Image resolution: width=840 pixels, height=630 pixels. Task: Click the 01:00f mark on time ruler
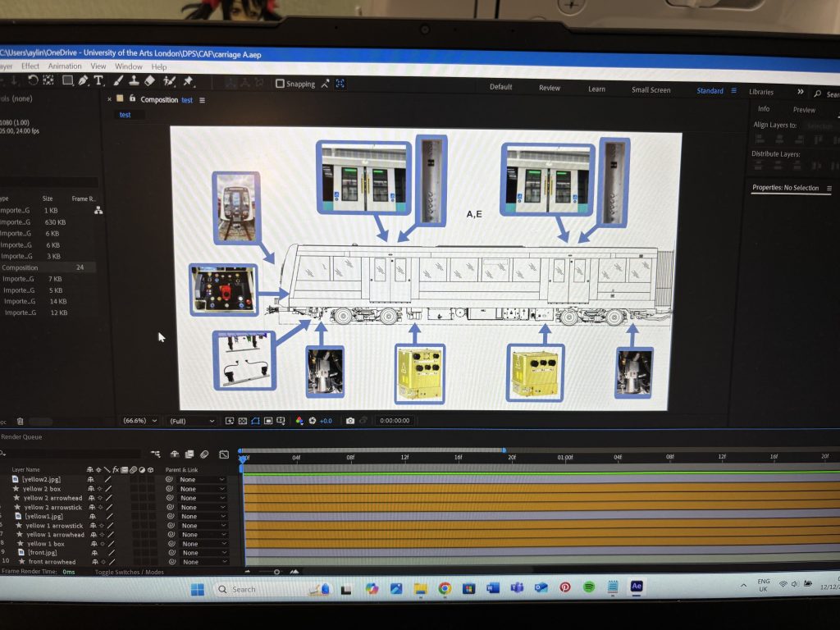click(565, 458)
